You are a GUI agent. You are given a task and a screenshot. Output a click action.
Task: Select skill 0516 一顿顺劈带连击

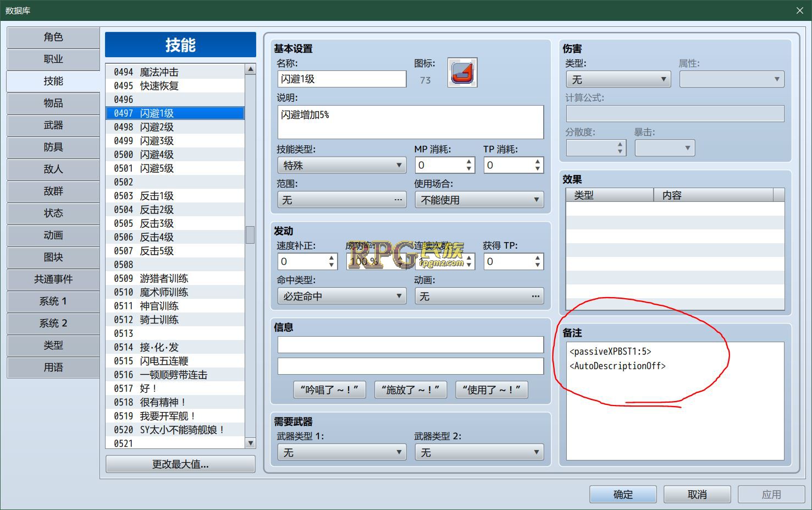[x=175, y=374]
